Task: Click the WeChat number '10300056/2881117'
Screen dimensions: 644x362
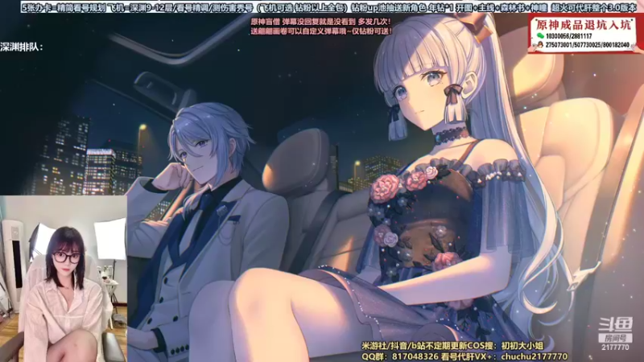Action: pyautogui.click(x=569, y=36)
